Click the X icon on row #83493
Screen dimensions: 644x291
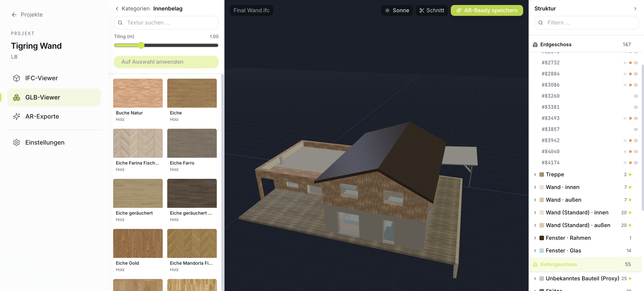pyautogui.click(x=625, y=119)
